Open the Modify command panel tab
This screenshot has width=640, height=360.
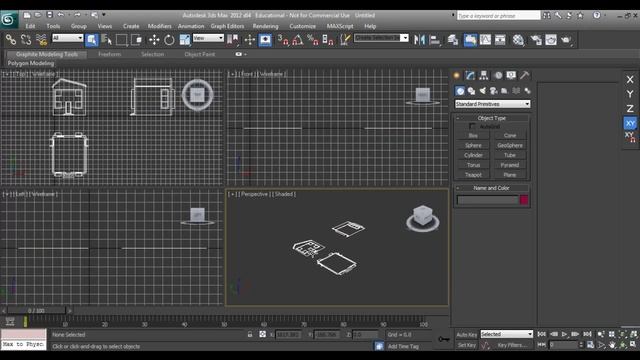[470, 75]
